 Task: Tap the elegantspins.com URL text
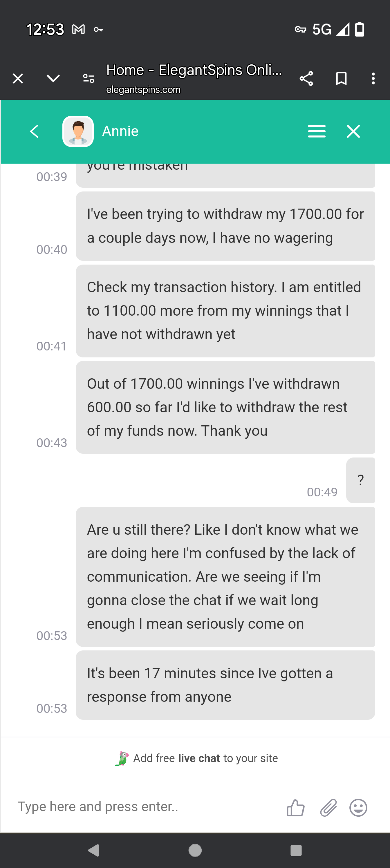point(143,90)
